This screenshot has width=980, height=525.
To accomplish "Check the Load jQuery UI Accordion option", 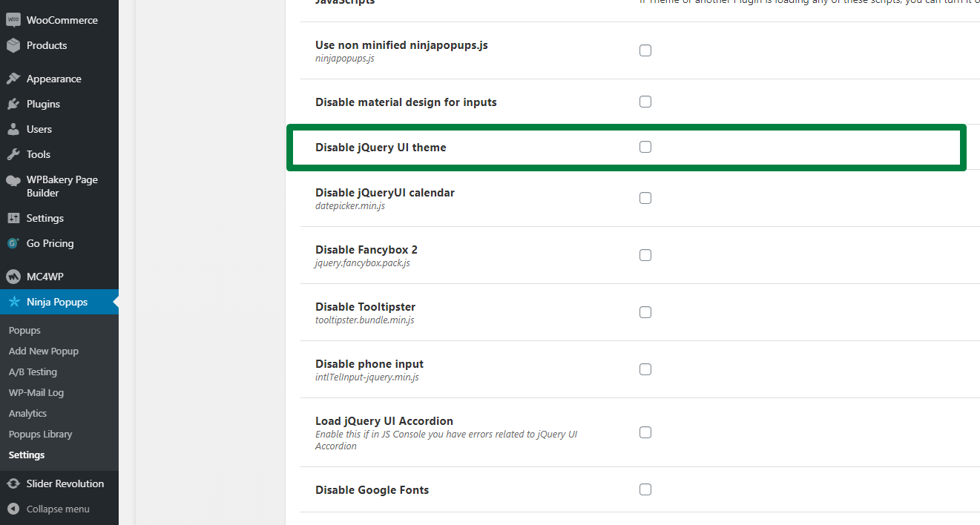I will pyautogui.click(x=645, y=432).
